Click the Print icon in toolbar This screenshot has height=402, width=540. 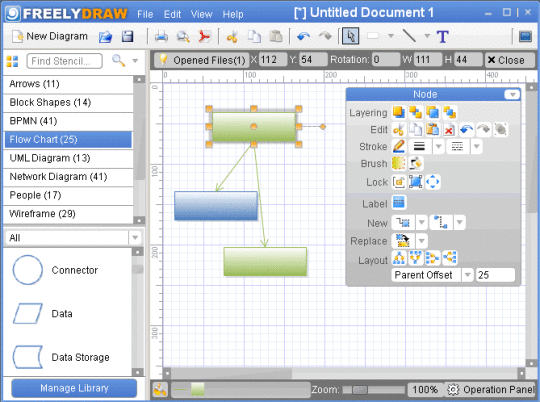(161, 37)
